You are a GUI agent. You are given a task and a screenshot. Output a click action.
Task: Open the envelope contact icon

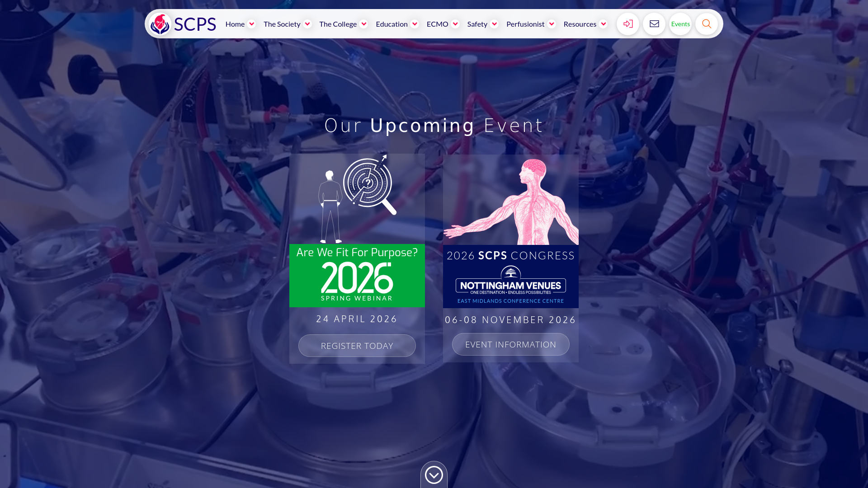tap(654, 24)
